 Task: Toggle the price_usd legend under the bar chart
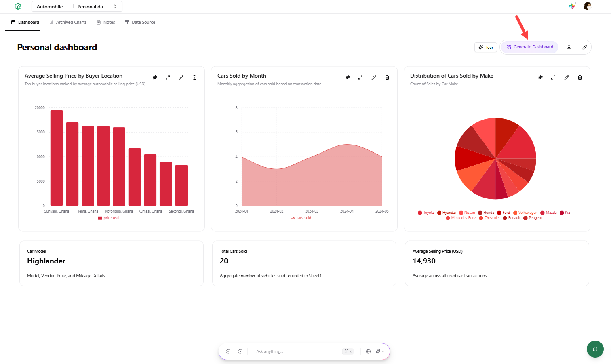pyautogui.click(x=108, y=218)
